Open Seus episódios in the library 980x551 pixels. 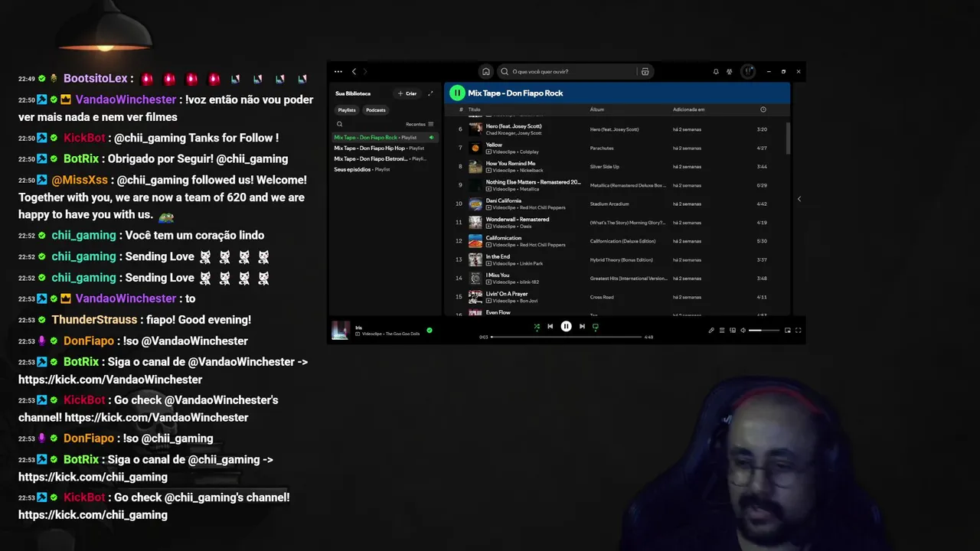coord(384,170)
